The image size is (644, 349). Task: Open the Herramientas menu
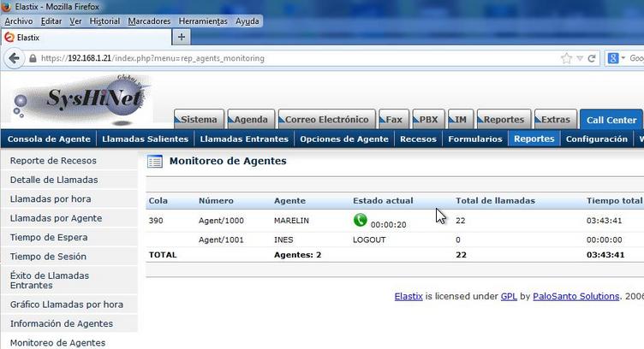coord(203,21)
